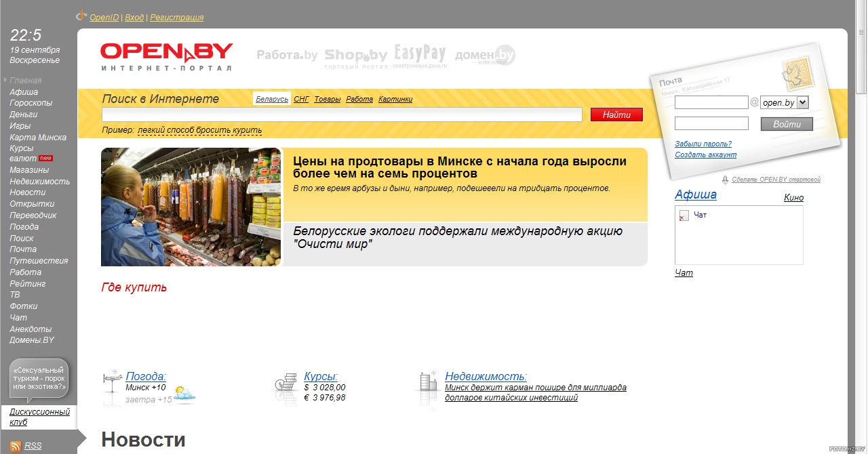Click the Афиша heading in right column

pos(696,195)
